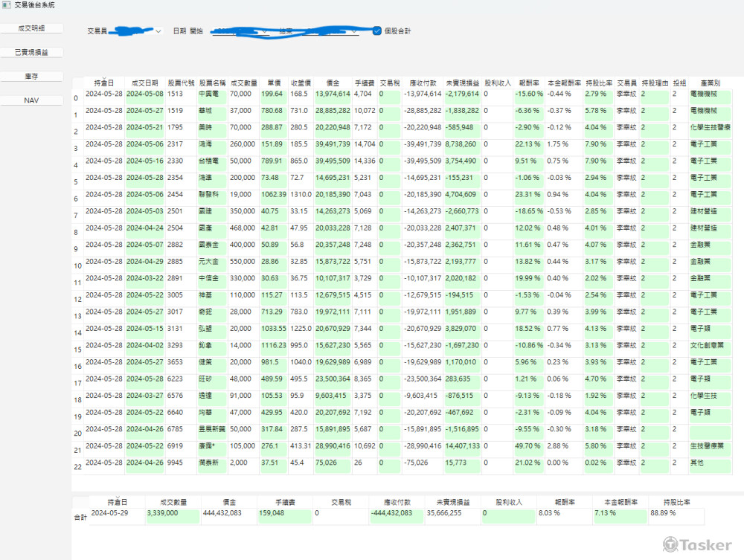
Task: Open the 已實現損益 view
Action: click(31, 53)
